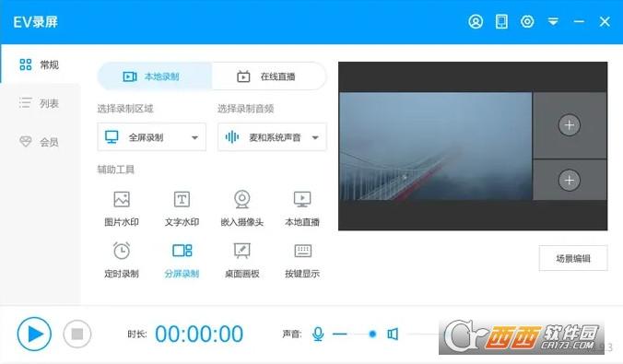Click the 场景编辑 button
The image size is (623, 364).
(x=573, y=258)
